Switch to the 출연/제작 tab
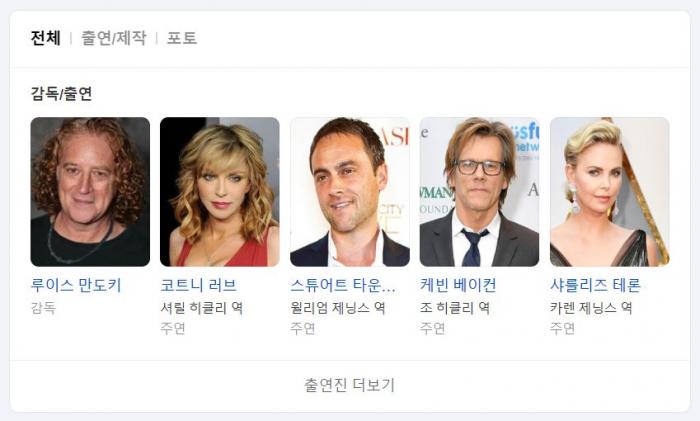700x421 pixels. [113, 38]
